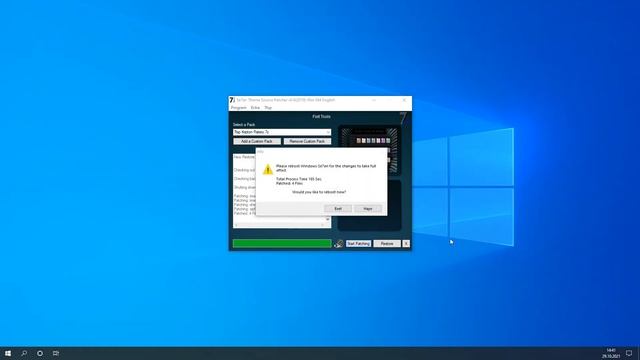The image size is (640, 360).
Task: Click the Restore button
Action: tap(387, 244)
